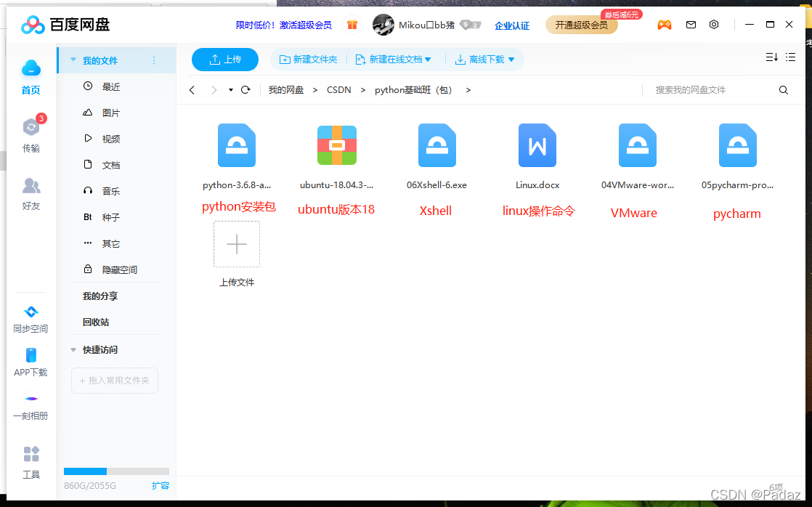Select the 04VMware-workstation file icon

(638, 145)
